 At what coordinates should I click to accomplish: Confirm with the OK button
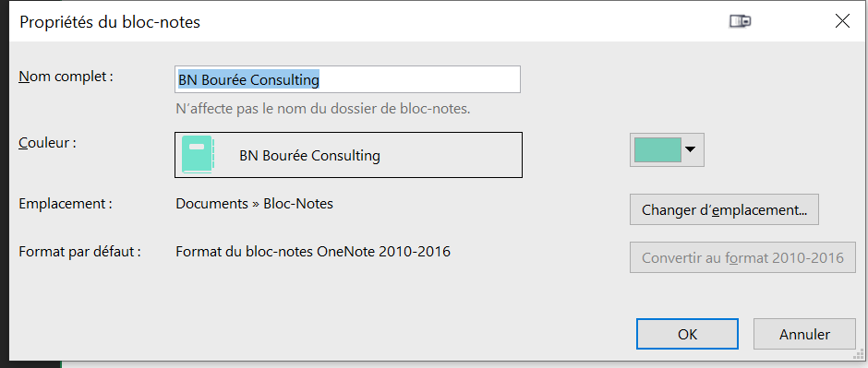(688, 334)
